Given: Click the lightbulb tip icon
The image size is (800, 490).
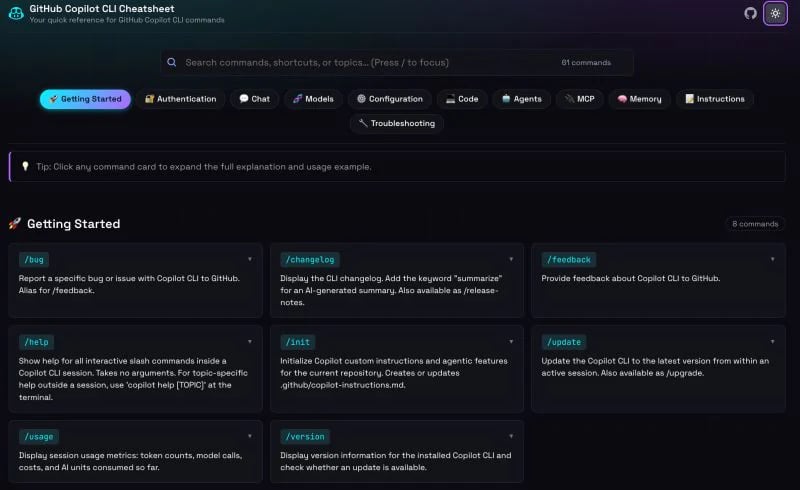Looking at the screenshot, I should click(25, 166).
